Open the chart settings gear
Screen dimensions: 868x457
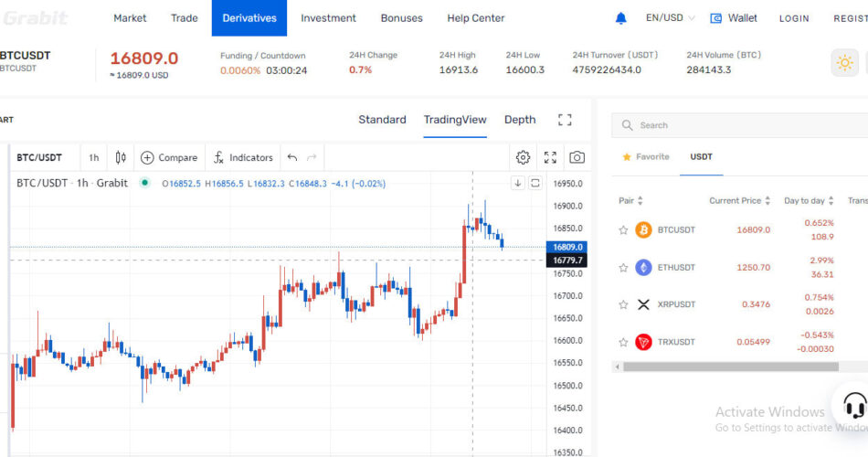click(x=523, y=157)
